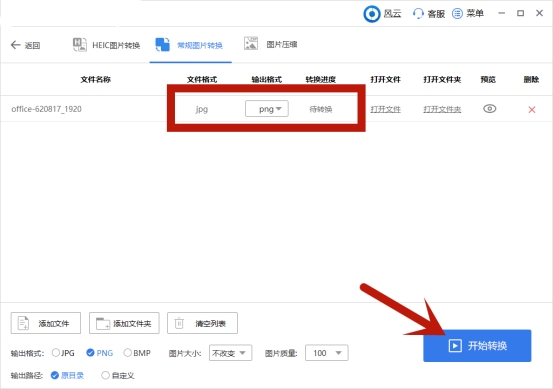Clear the list with 清空列表

(202, 323)
